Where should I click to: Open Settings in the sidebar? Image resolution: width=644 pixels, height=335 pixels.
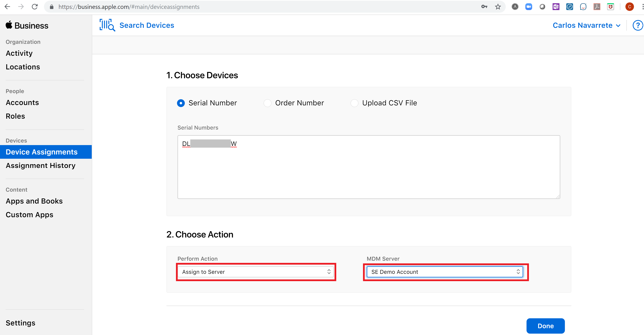pyautogui.click(x=20, y=323)
